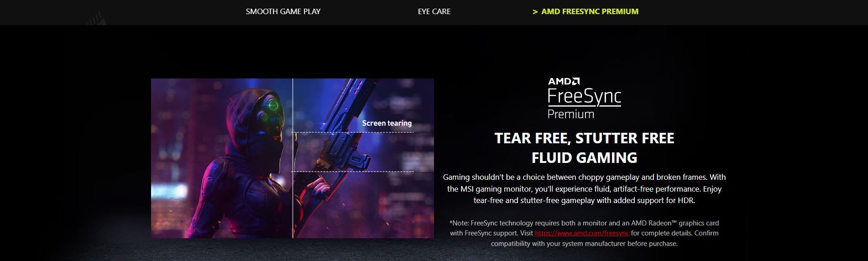This screenshot has width=868, height=261.
Task: Open the amd.com/freesync link
Action: tap(582, 233)
